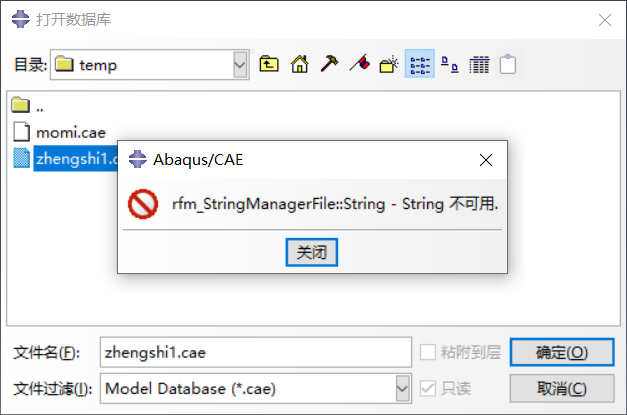Viewport: 627px width, 415px height.
Task: Switch to small icon list view
Action: (x=420, y=65)
